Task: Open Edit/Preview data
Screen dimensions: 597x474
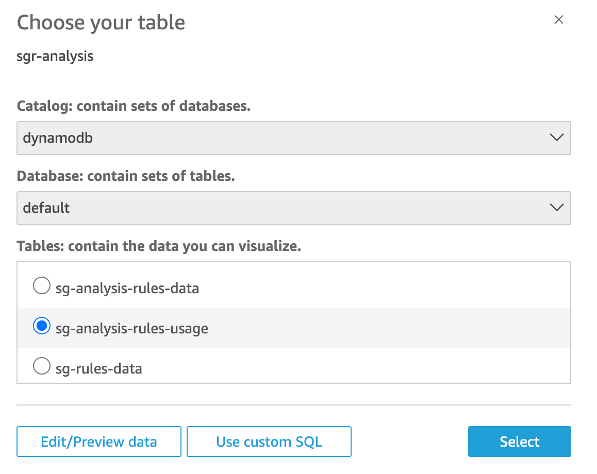Action: tap(99, 442)
